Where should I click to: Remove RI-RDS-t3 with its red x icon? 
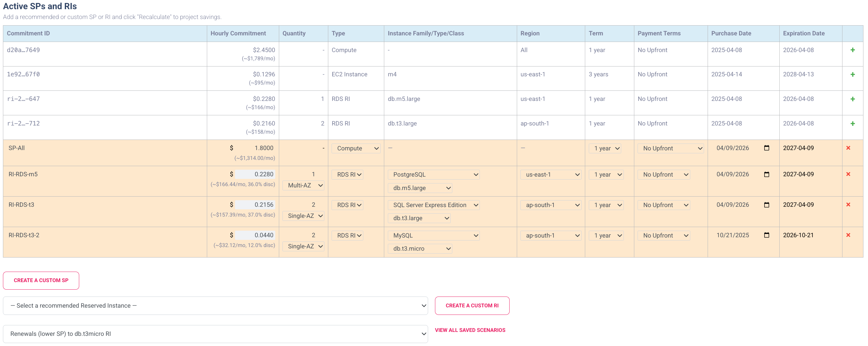pyautogui.click(x=848, y=204)
